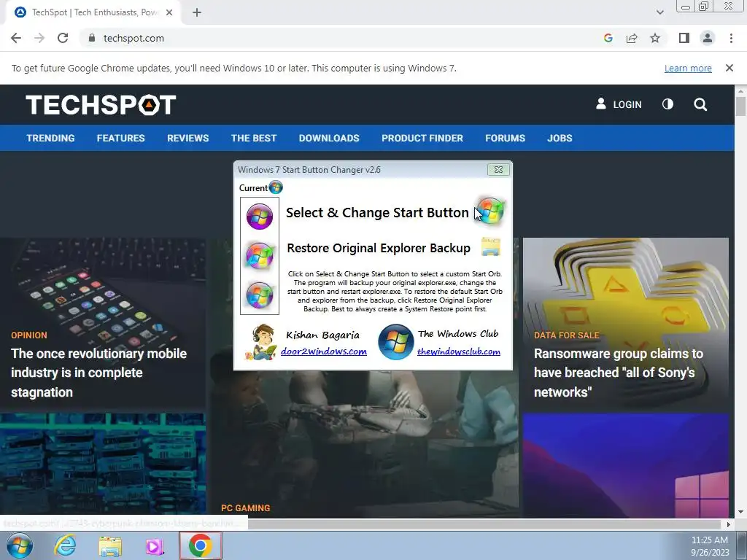Select the purple start orb sample
Viewport: 747px width, 560px height.
pos(260,217)
